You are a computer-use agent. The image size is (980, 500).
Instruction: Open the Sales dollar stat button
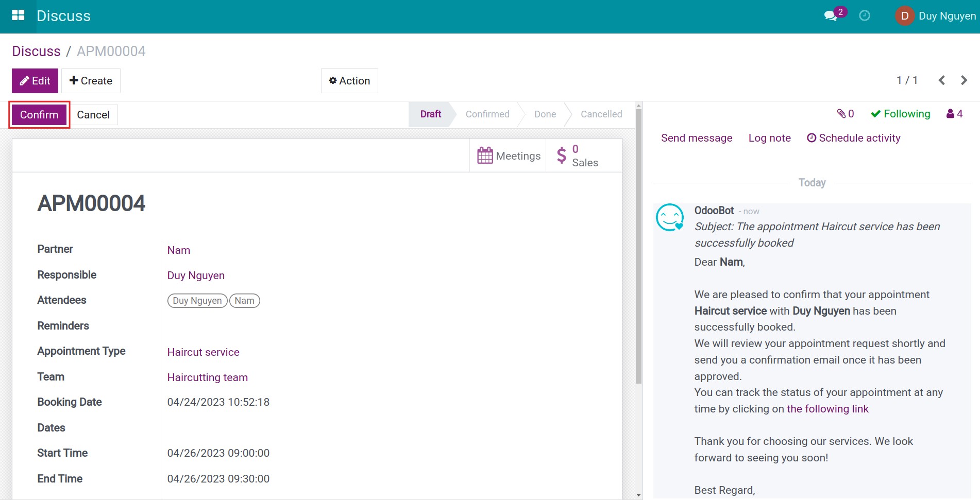tap(578, 156)
